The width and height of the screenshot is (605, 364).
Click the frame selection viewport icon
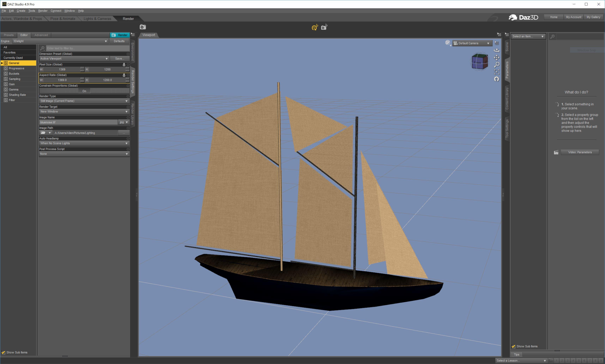click(x=497, y=72)
